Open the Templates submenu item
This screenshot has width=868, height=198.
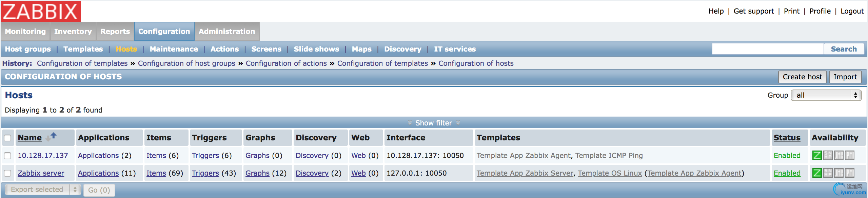point(83,49)
